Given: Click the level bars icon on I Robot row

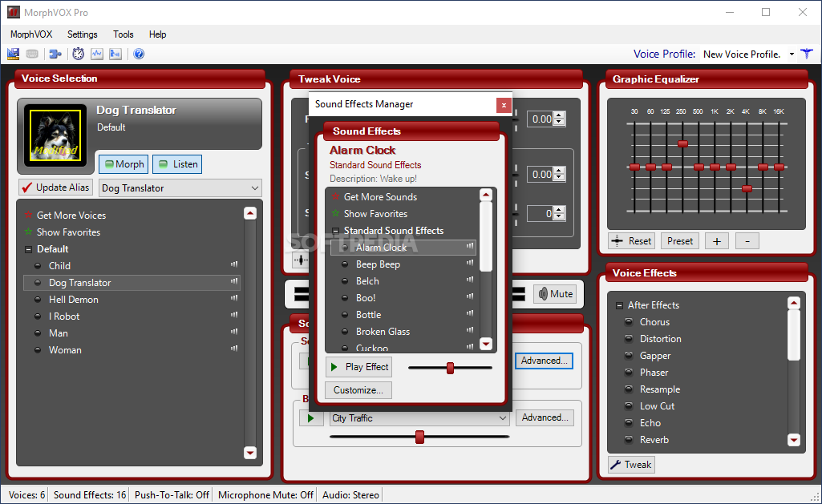Looking at the screenshot, I should coord(234,315).
